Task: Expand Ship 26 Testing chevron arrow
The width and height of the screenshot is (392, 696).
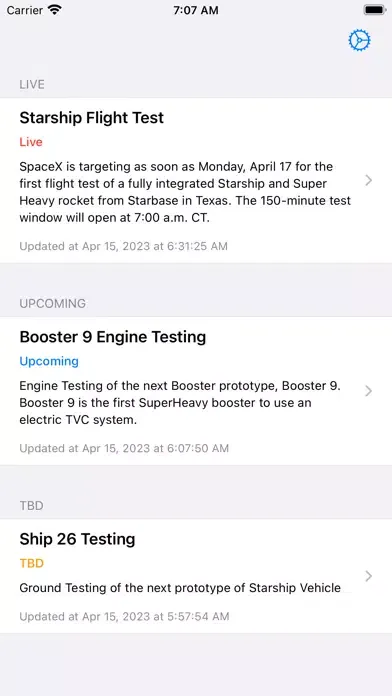Action: (368, 576)
